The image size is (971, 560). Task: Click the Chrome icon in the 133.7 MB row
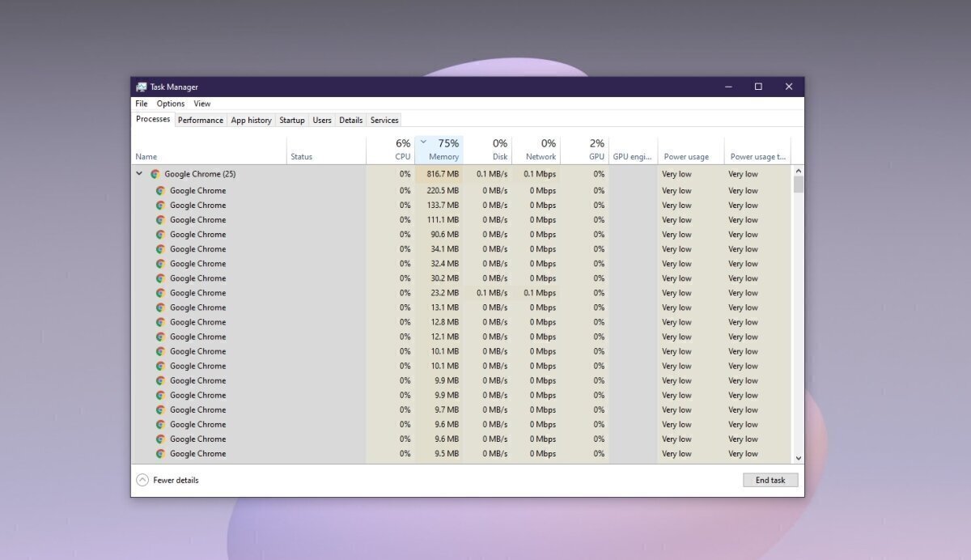[161, 206]
